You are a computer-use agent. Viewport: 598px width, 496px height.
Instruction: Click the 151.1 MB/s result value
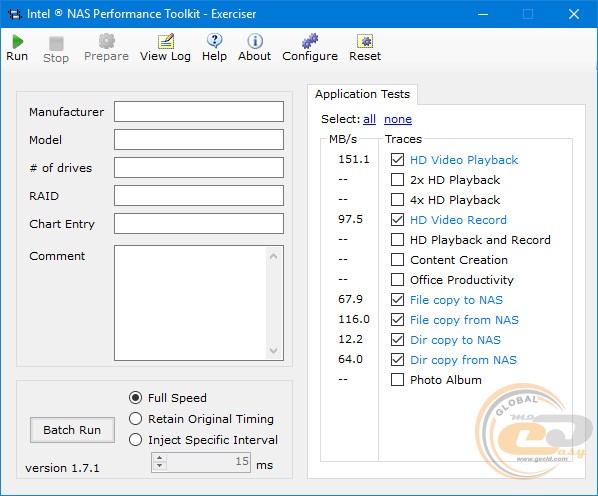pyautogui.click(x=354, y=159)
